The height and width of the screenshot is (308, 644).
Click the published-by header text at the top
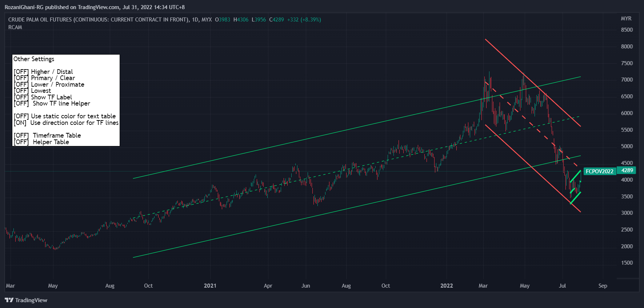(95, 7)
